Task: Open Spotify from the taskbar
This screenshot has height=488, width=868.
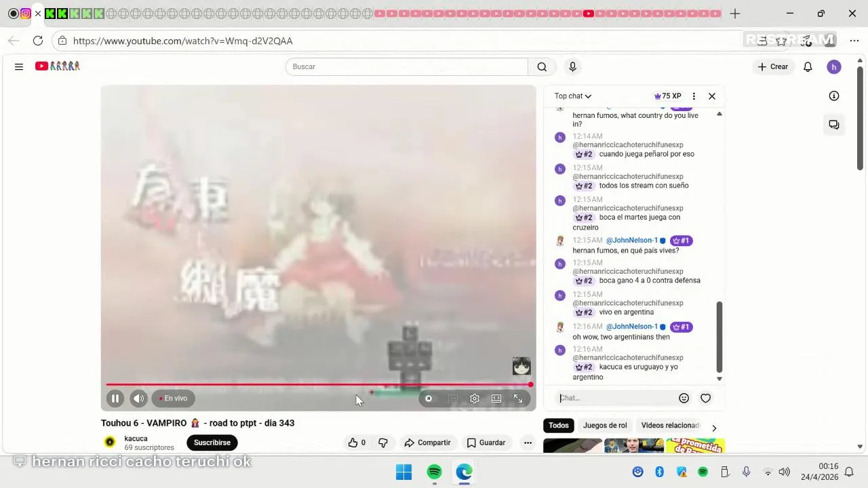Action: tap(435, 472)
